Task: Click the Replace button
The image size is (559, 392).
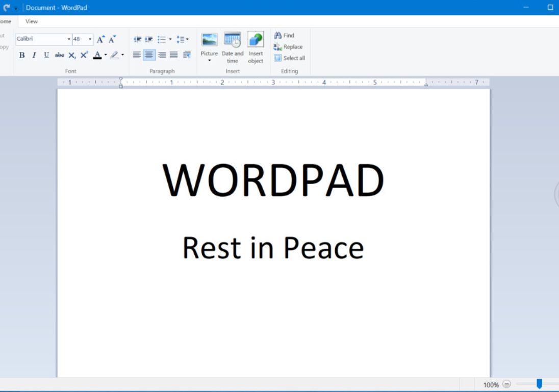Action: point(288,47)
